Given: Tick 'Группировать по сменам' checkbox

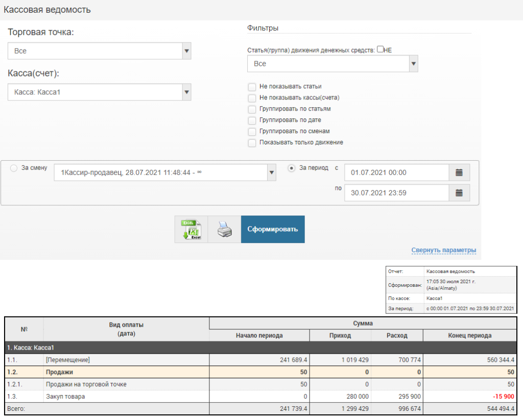Looking at the screenshot, I should point(251,132).
